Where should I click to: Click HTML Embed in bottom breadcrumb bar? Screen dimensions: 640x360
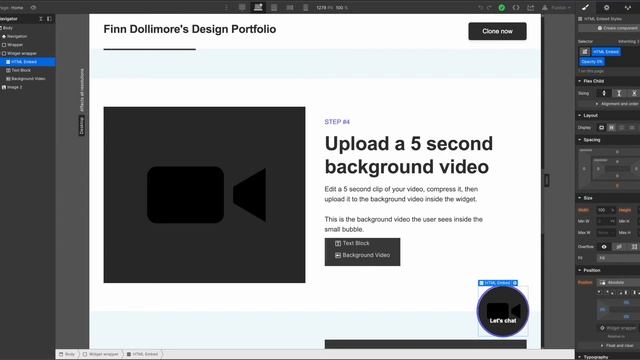[x=142, y=354]
